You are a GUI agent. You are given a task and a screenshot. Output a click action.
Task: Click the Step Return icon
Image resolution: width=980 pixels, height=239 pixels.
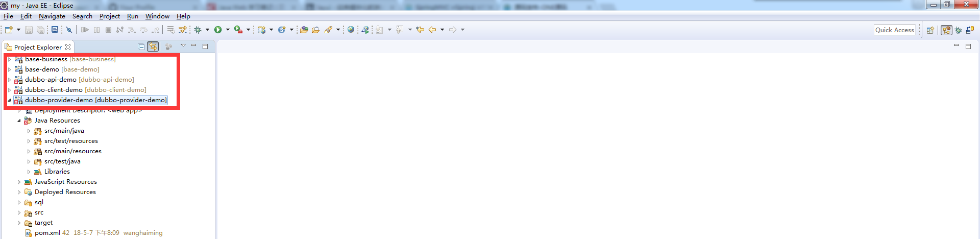point(155,30)
